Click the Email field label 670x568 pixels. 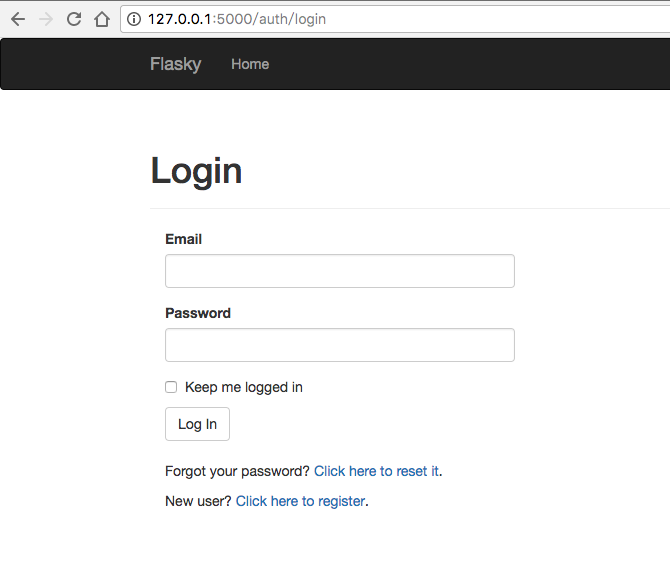tap(183, 239)
